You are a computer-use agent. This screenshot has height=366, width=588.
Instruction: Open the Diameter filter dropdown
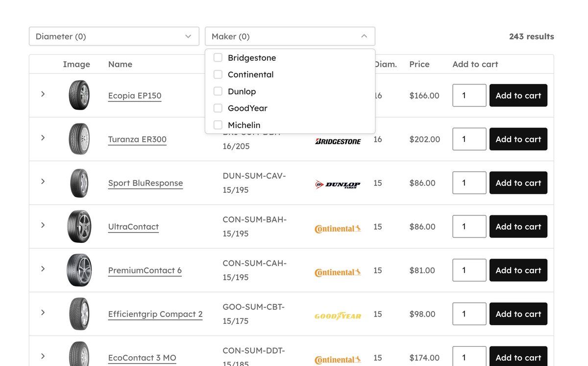pos(114,36)
